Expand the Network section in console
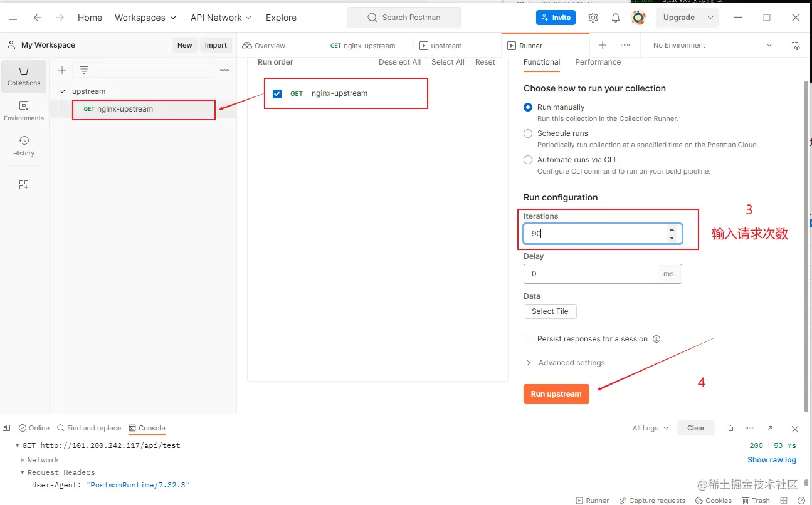Image resolution: width=812 pixels, height=505 pixels. click(23, 460)
